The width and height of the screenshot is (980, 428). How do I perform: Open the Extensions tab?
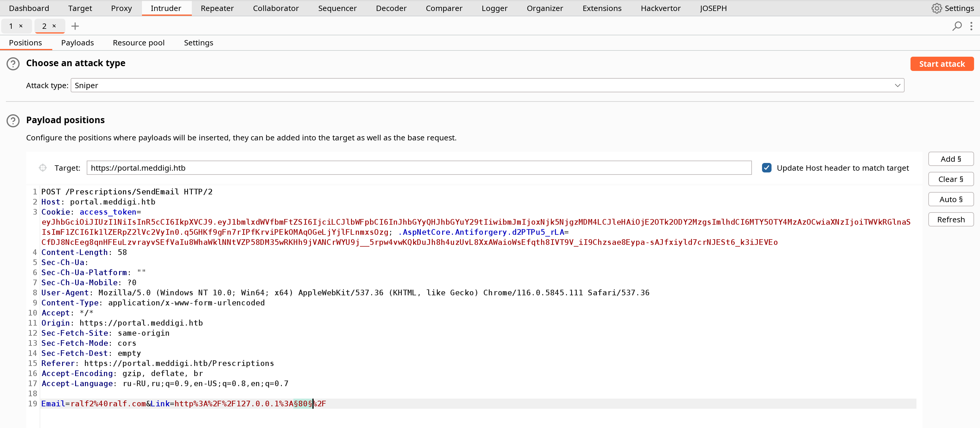(602, 8)
